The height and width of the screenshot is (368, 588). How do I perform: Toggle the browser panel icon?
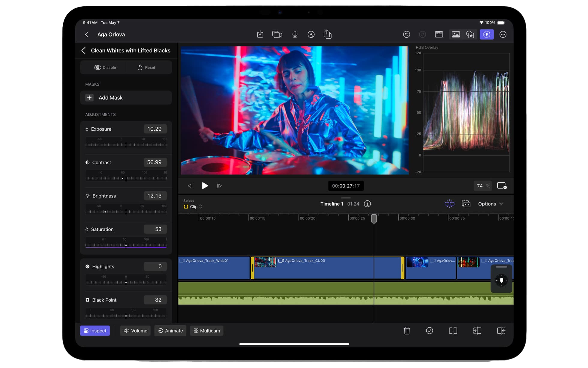pos(439,34)
